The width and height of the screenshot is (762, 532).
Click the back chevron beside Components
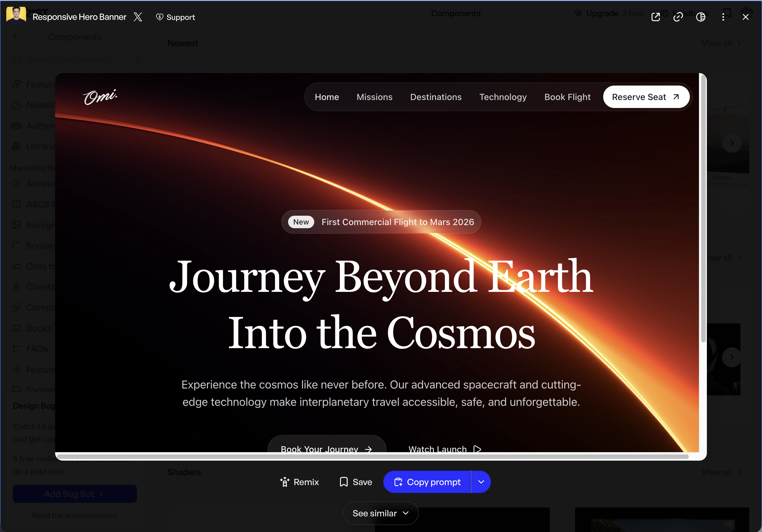point(15,37)
